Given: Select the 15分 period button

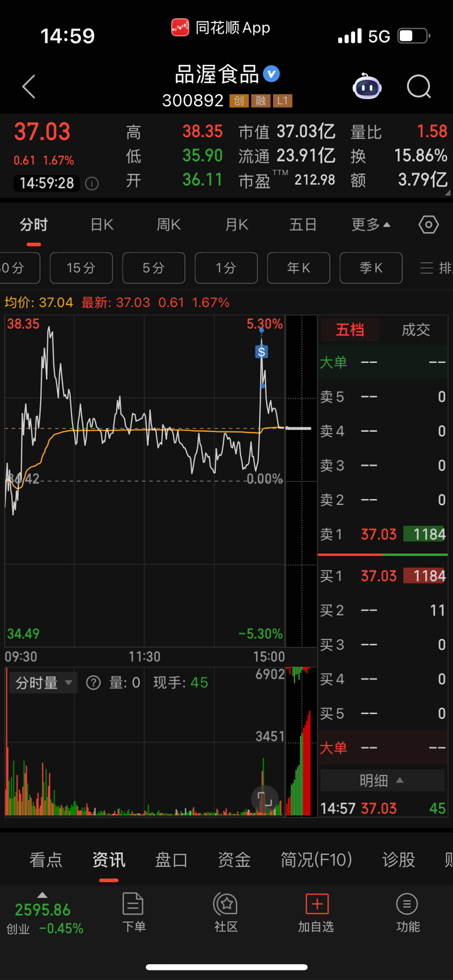Looking at the screenshot, I should pyautogui.click(x=81, y=268).
